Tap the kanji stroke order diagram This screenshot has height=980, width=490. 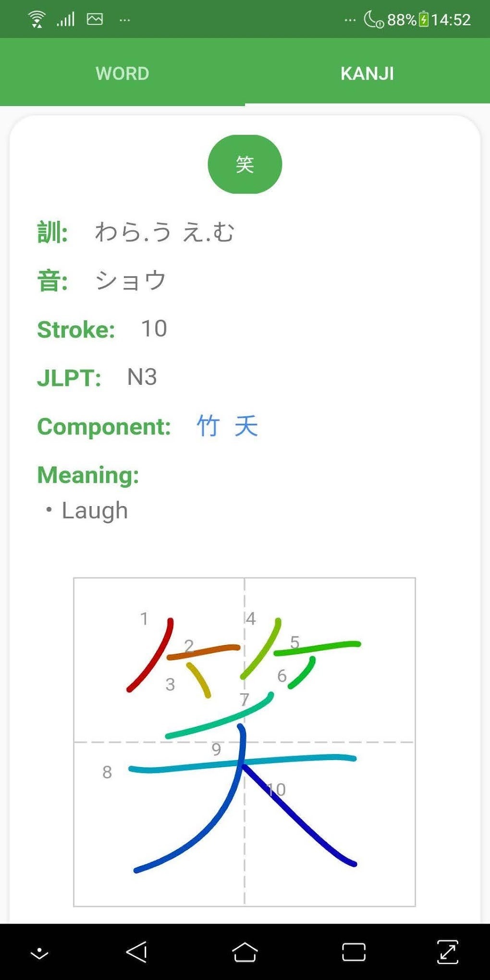[x=245, y=742]
